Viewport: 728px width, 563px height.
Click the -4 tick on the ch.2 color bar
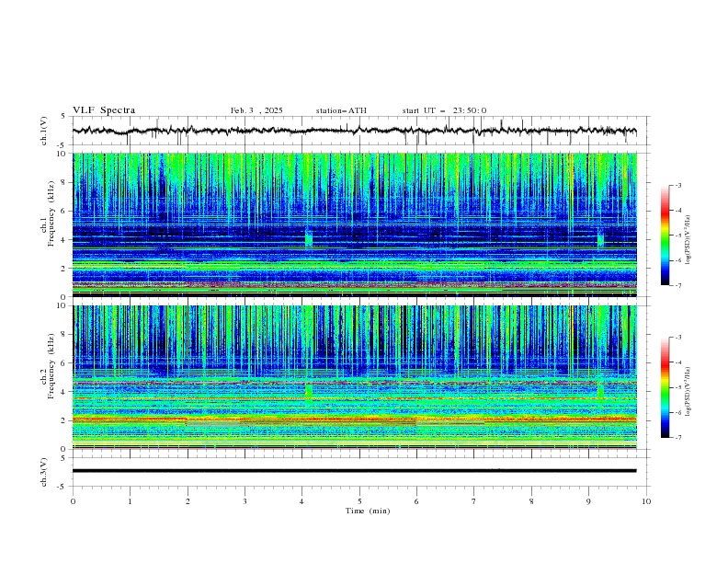677,362
